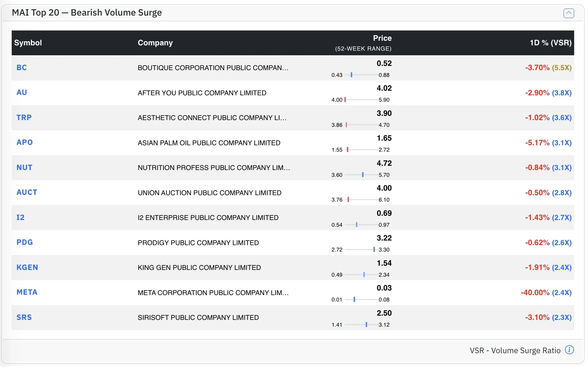Open the VSR info icon
Image resolution: width=588 pixels, height=367 pixels.
pyautogui.click(x=569, y=350)
